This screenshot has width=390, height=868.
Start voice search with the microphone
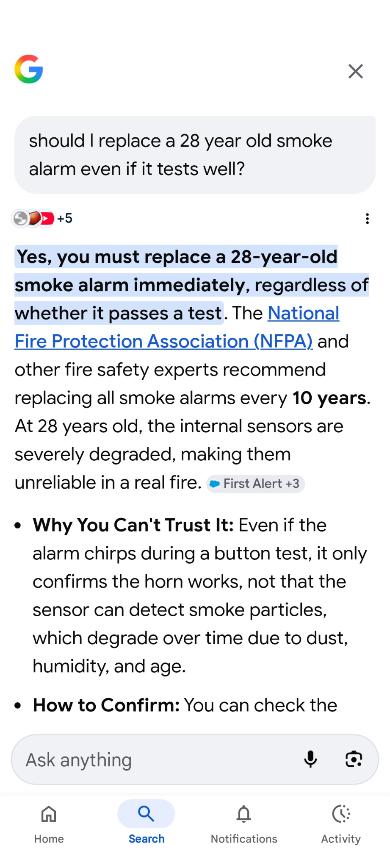click(x=310, y=759)
